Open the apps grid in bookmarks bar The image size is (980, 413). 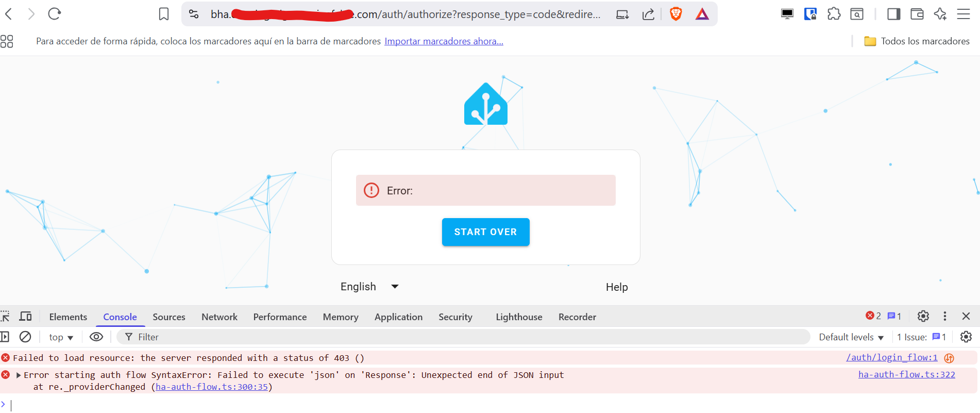7,41
